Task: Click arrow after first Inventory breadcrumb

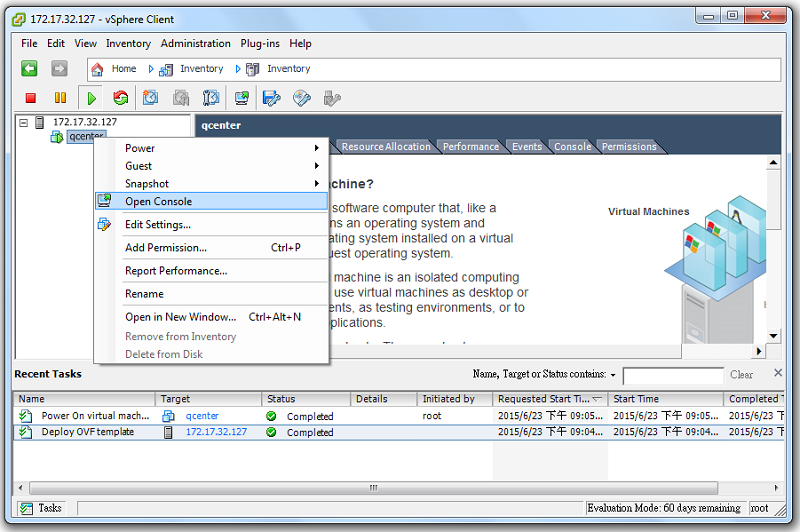Action: point(238,69)
